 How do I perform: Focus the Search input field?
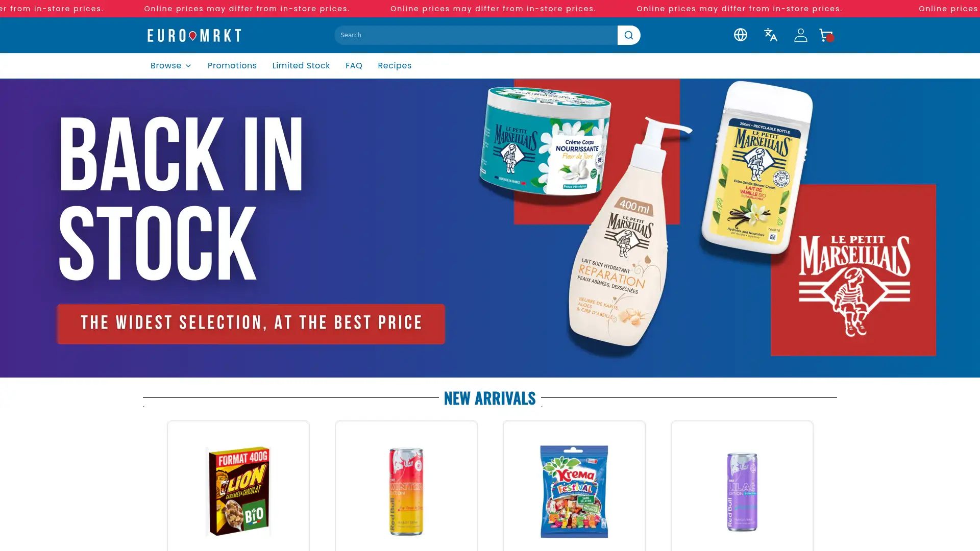pyautogui.click(x=476, y=35)
